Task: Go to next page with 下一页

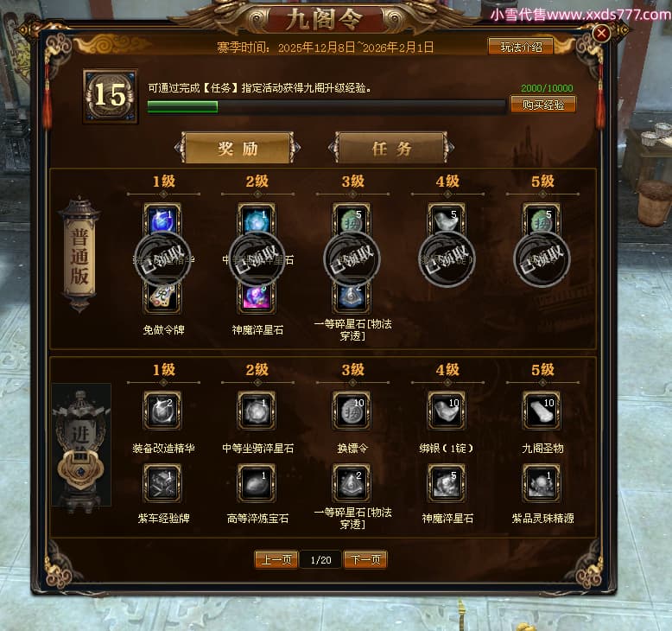Action: tap(365, 559)
